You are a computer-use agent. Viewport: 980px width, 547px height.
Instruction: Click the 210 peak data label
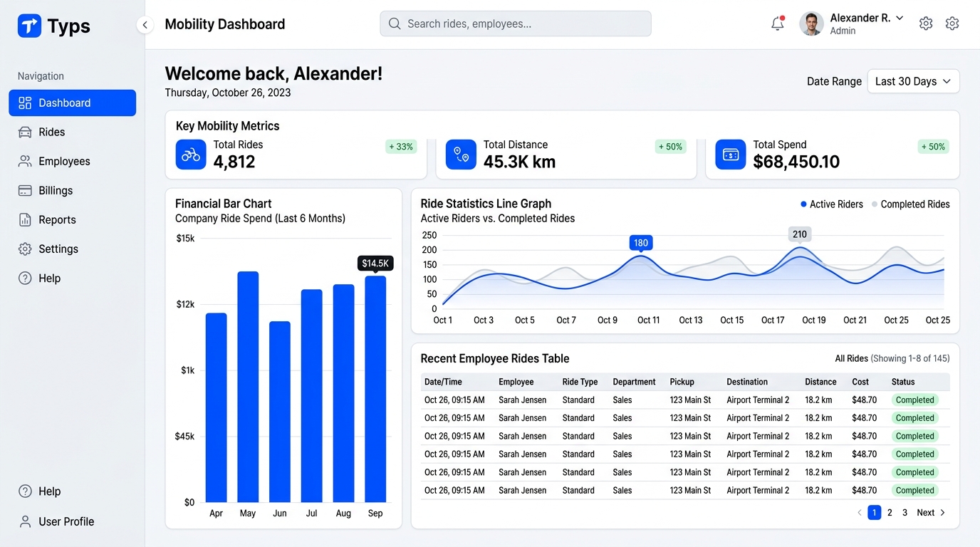coord(800,234)
